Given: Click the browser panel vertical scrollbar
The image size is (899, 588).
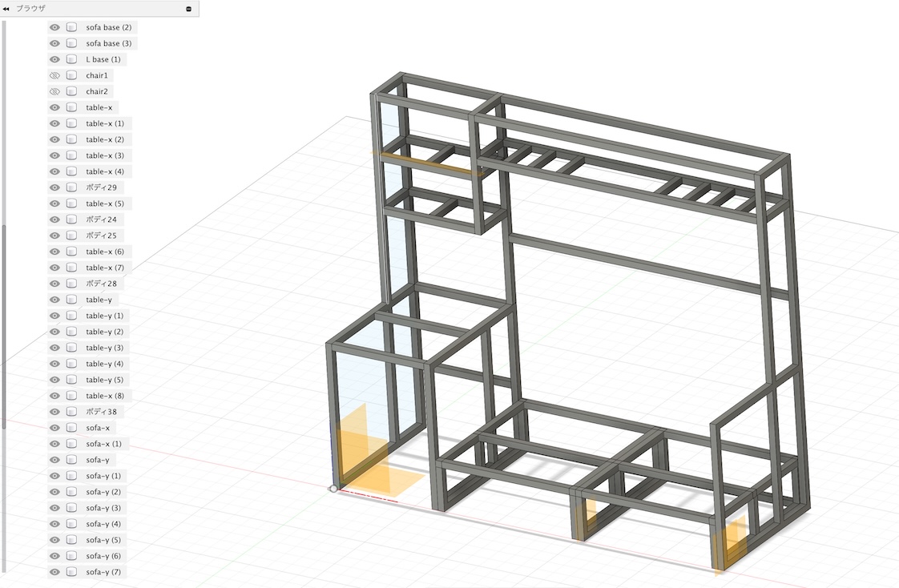Looking at the screenshot, I should coord(3,327).
